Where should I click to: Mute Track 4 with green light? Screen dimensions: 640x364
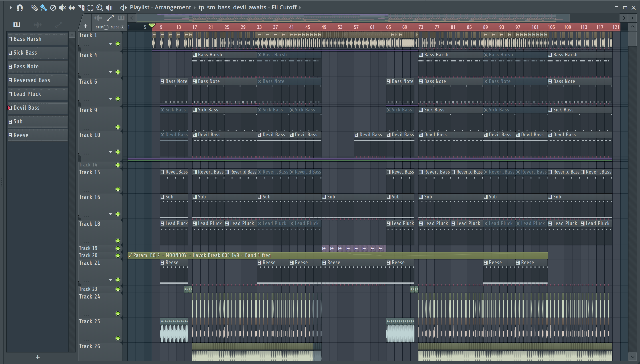pyautogui.click(x=118, y=72)
